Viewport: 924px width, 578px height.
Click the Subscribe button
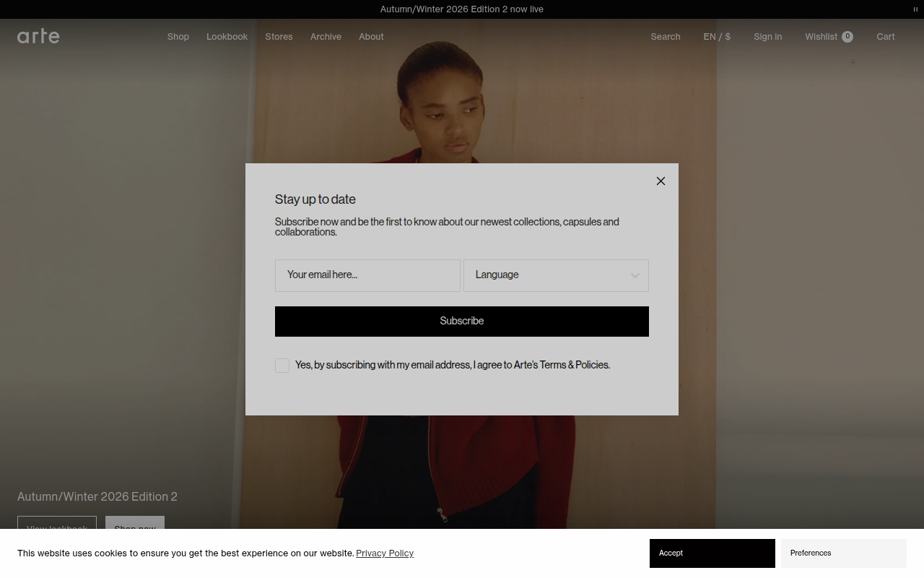pos(462,322)
